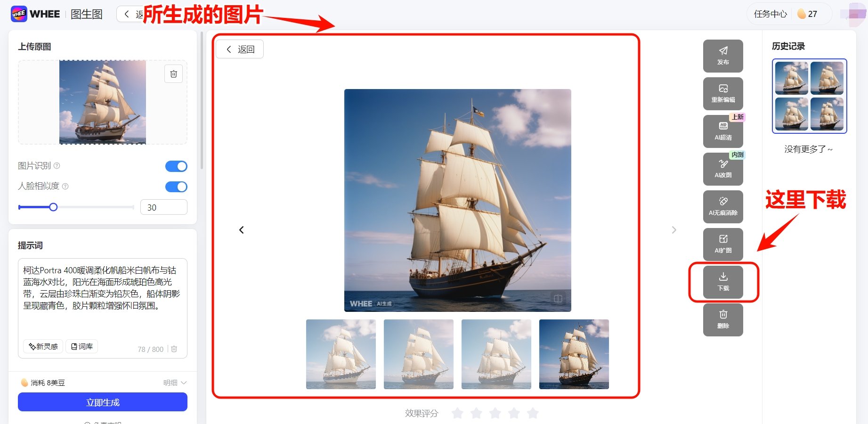Open the 重新编辑 re-edit tool
This screenshot has height=424, width=868.
pos(723,94)
